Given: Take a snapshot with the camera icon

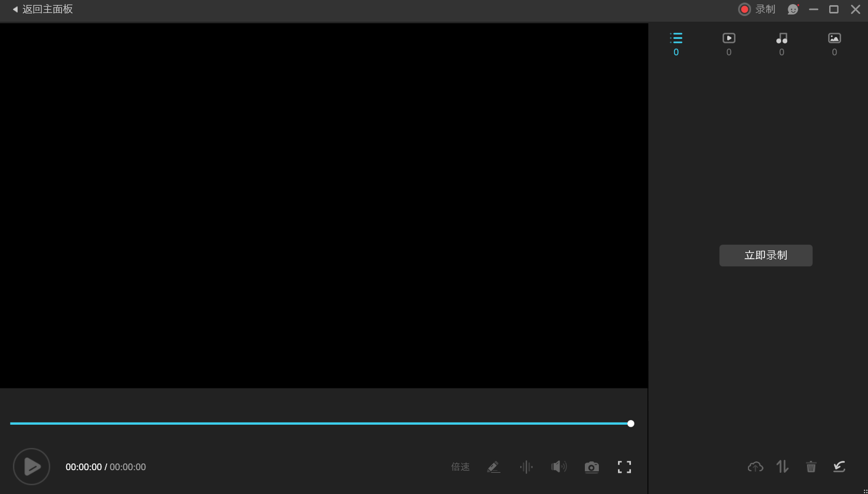Looking at the screenshot, I should click(592, 467).
